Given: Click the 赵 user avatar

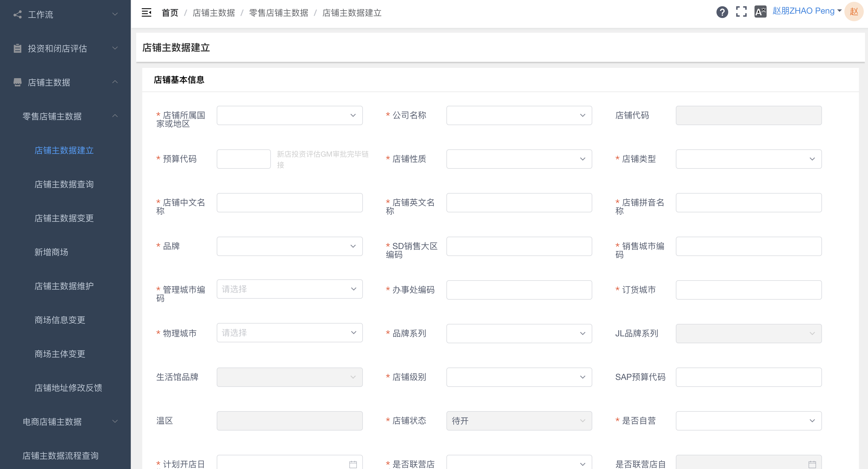Looking at the screenshot, I should pyautogui.click(x=854, y=12).
